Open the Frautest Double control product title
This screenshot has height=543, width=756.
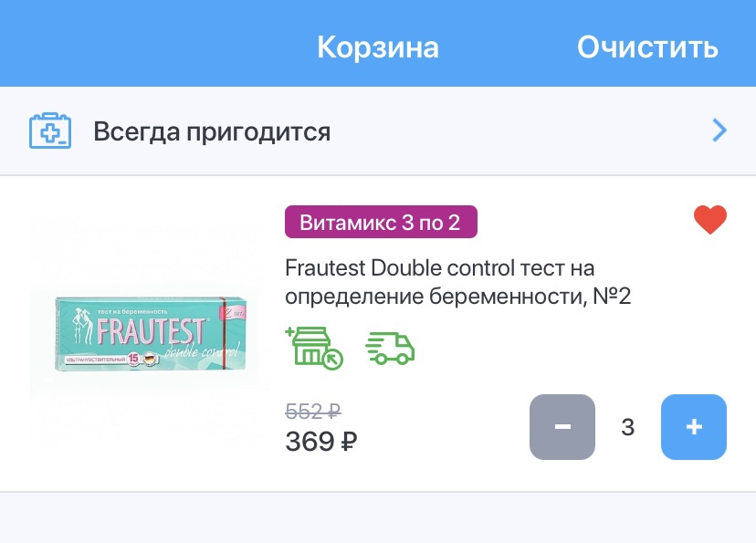point(457,282)
